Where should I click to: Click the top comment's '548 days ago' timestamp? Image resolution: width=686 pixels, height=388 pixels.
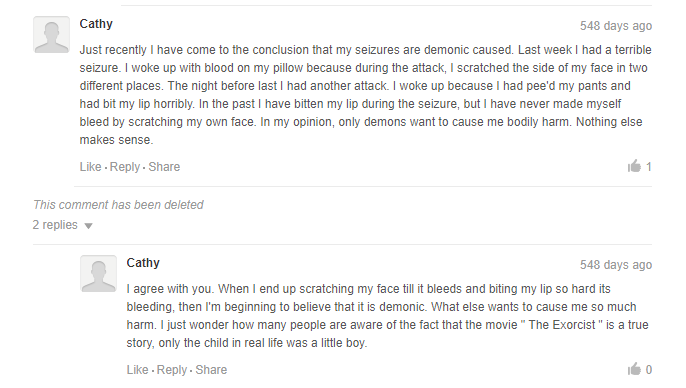pyautogui.click(x=616, y=26)
